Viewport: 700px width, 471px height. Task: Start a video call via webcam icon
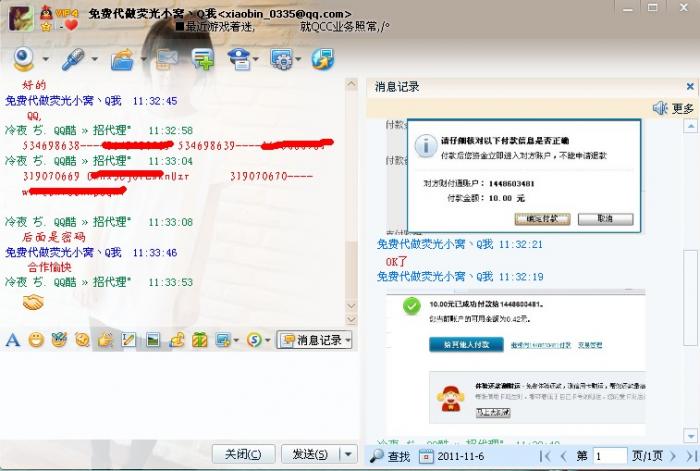click(x=24, y=59)
